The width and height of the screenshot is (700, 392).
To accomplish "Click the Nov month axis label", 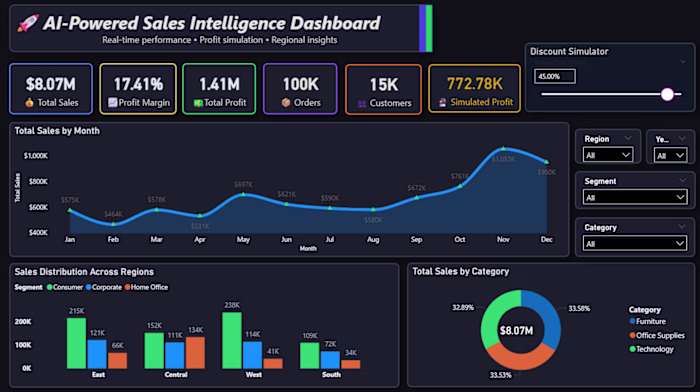I will click(503, 239).
